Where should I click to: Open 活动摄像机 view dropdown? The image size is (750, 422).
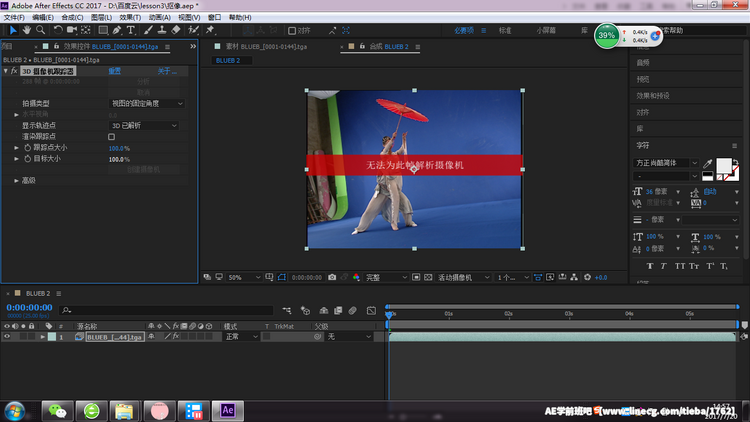click(464, 278)
